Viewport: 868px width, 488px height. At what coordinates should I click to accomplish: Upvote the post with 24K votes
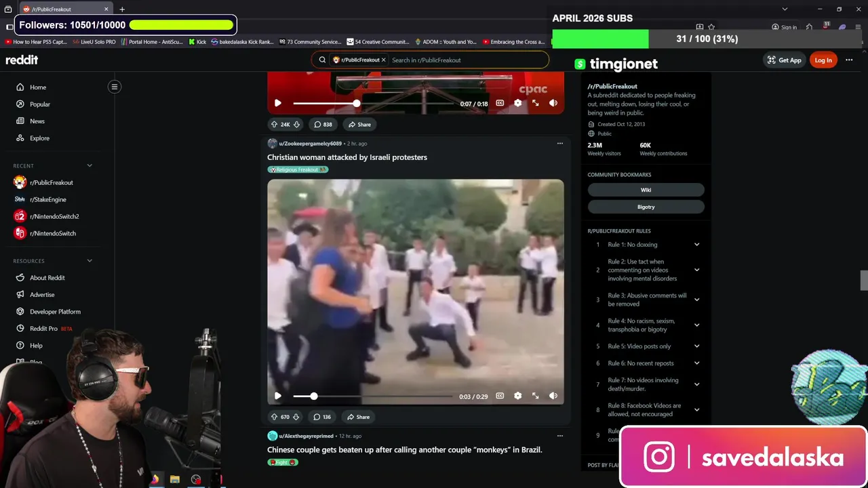[274, 125]
